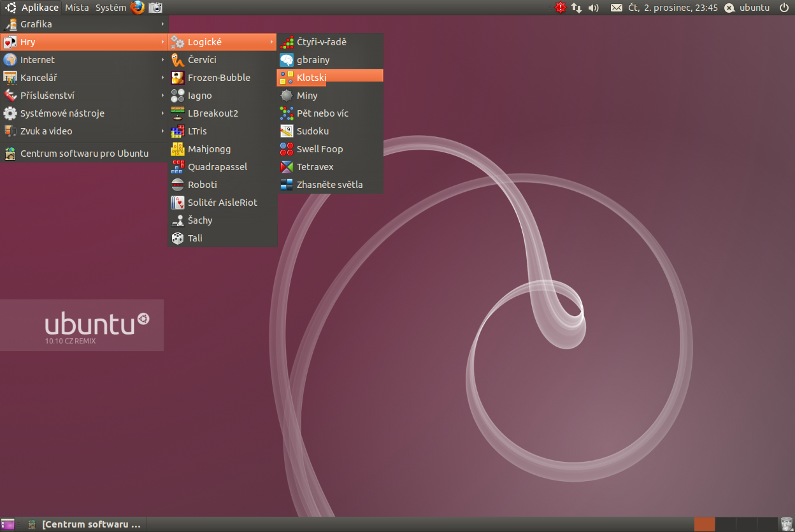Open the trash icon in bottom panel
Screen dimensions: 795x532
[x=787, y=524]
